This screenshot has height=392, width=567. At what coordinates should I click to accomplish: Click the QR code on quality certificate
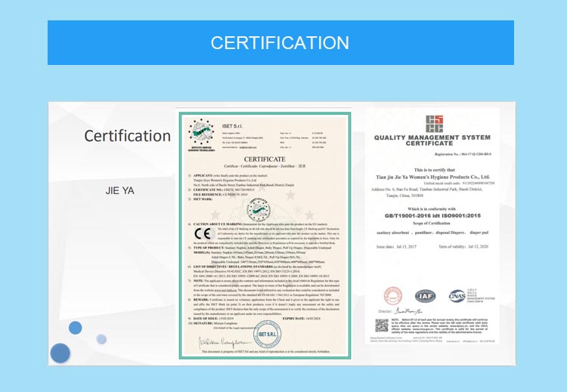click(382, 326)
